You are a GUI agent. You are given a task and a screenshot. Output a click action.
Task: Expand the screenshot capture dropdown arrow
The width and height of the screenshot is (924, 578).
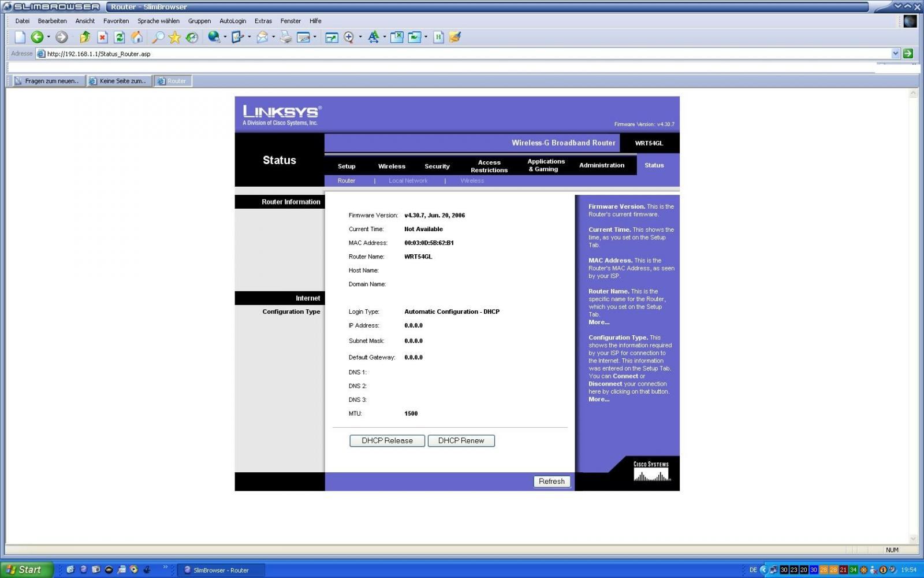click(426, 37)
